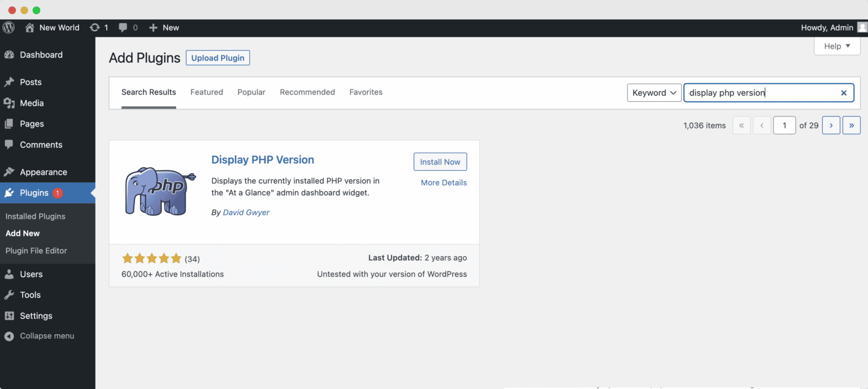
Task: Switch to the Popular tab
Action: coord(251,92)
